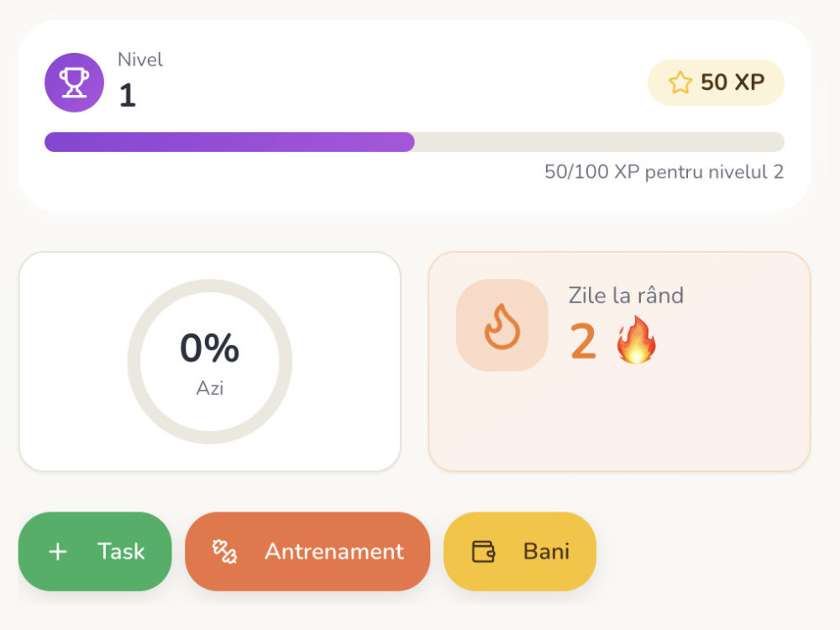The image size is (840, 630).
Task: Click the purple XP progress bar fill
Action: pyautogui.click(x=229, y=142)
